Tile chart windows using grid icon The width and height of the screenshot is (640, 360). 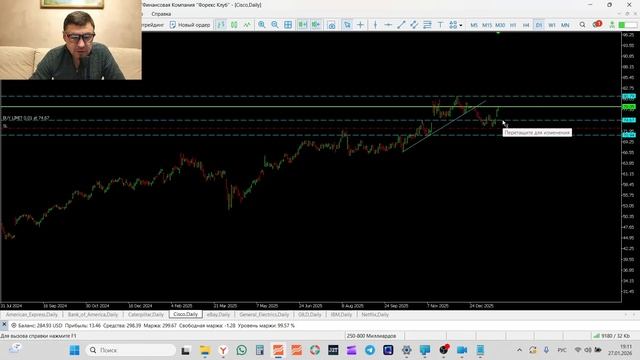pyautogui.click(x=288, y=25)
